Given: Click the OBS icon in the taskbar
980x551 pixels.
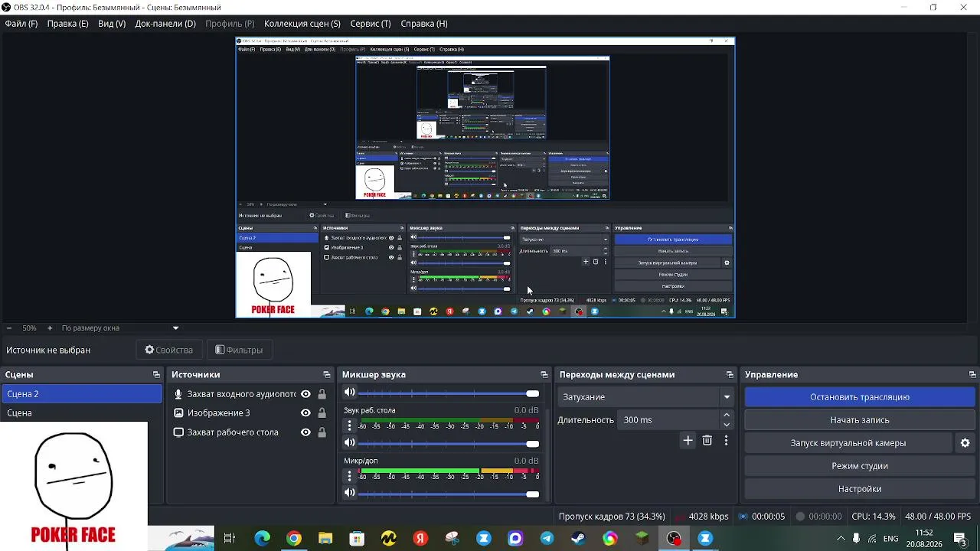Looking at the screenshot, I should pos(674,539).
